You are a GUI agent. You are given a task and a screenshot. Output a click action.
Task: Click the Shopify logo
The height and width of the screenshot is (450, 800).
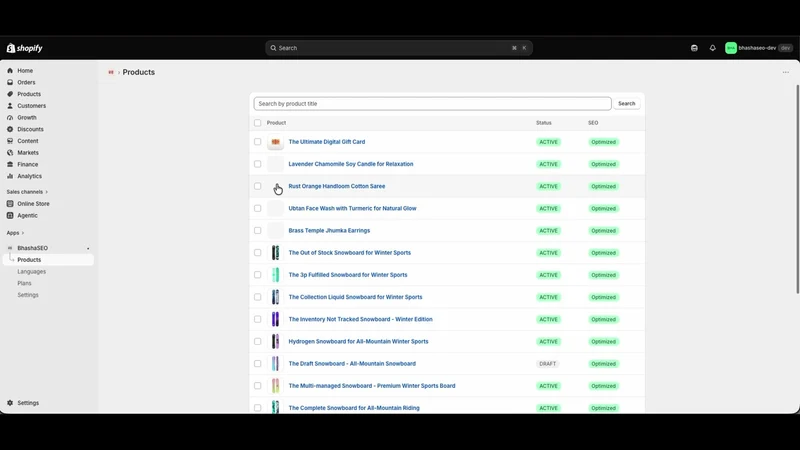point(24,48)
